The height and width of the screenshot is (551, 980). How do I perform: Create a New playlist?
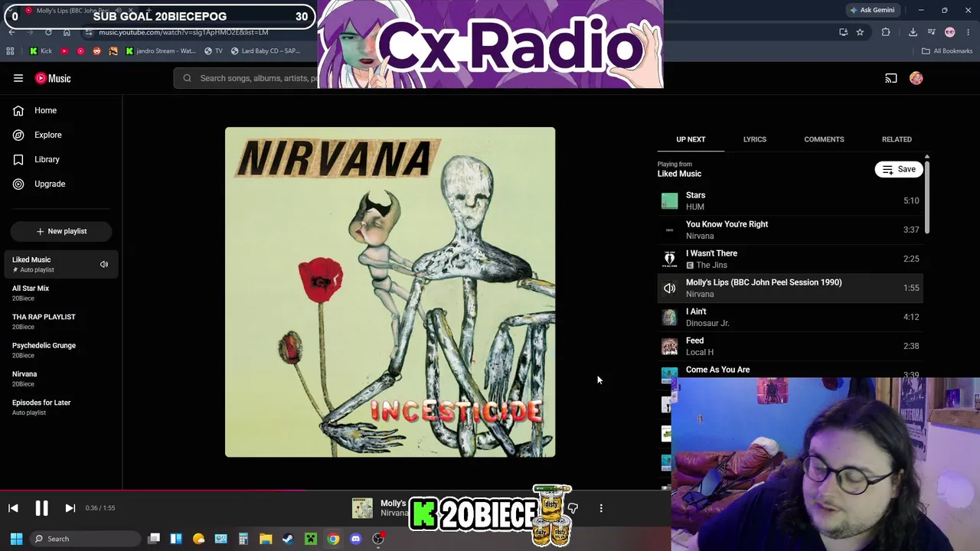coord(61,231)
